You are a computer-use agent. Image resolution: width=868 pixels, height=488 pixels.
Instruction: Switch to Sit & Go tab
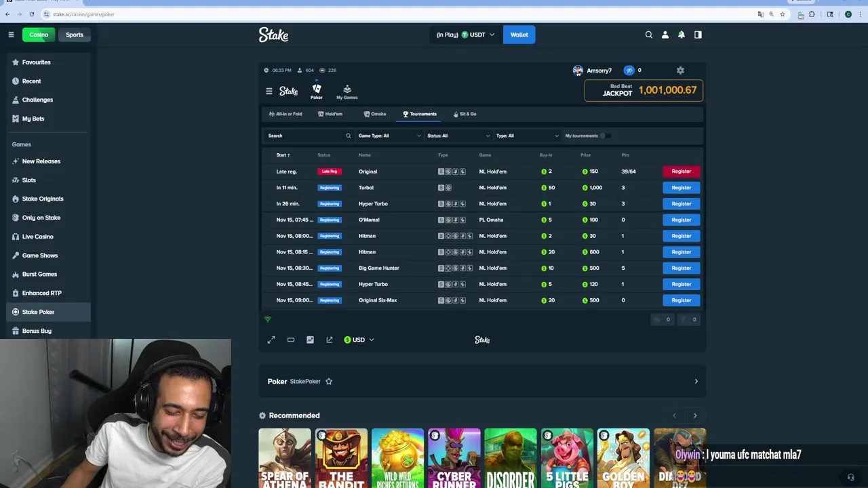pos(465,114)
